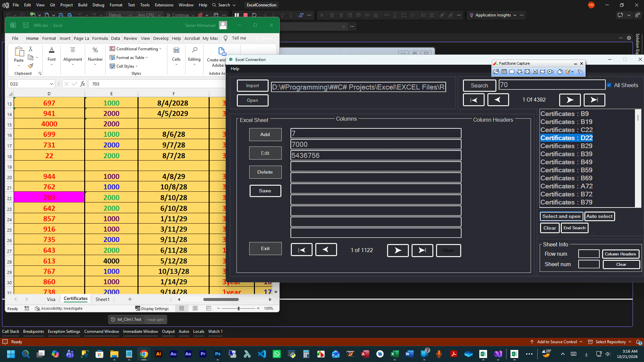Capture active window with FastStone
644x362 pixels.
[x=504, y=72]
